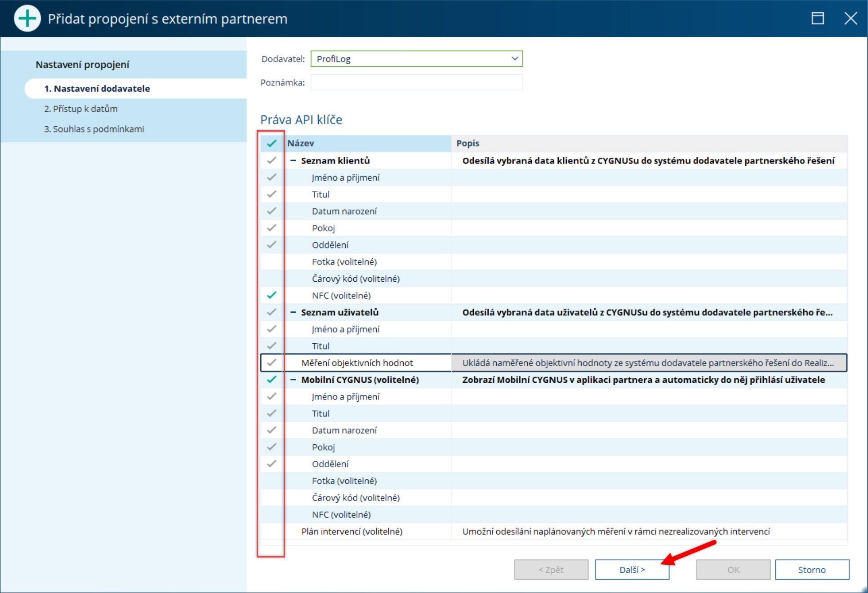Open the Dodavatel dropdown list

(x=515, y=59)
